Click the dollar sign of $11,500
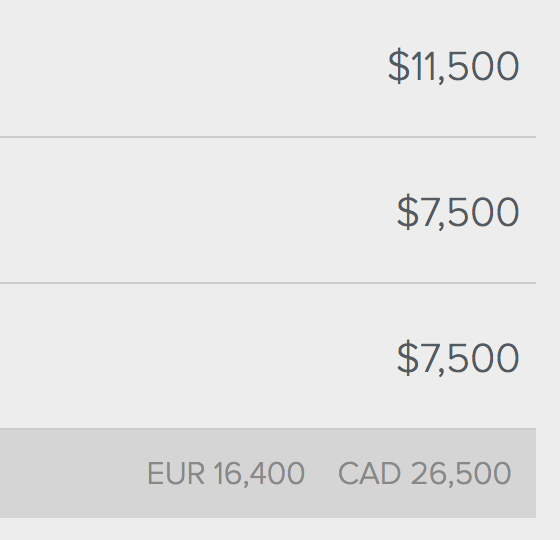The width and height of the screenshot is (560, 540). click(x=399, y=66)
